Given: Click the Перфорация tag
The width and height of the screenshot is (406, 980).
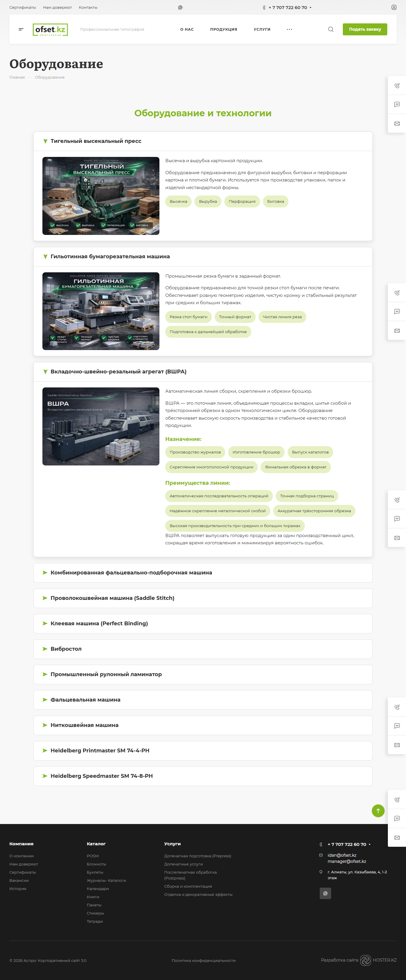Looking at the screenshot, I should [x=242, y=202].
